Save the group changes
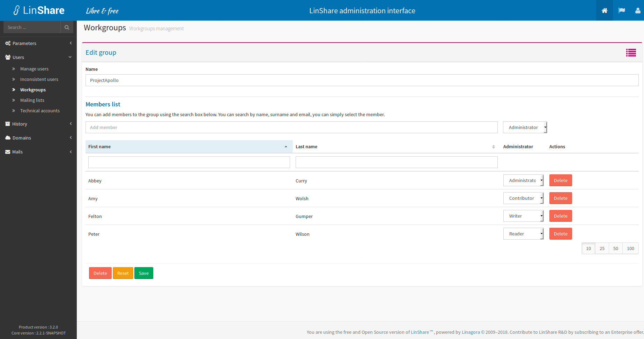644x339 pixels. (x=144, y=273)
